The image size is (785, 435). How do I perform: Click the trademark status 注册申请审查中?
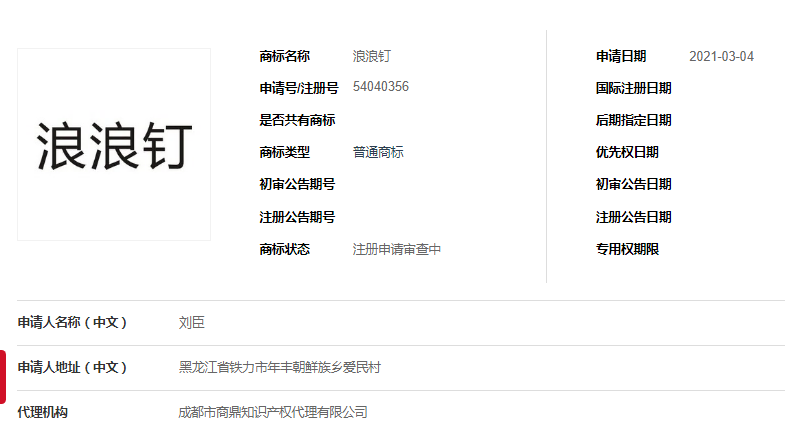click(397, 249)
